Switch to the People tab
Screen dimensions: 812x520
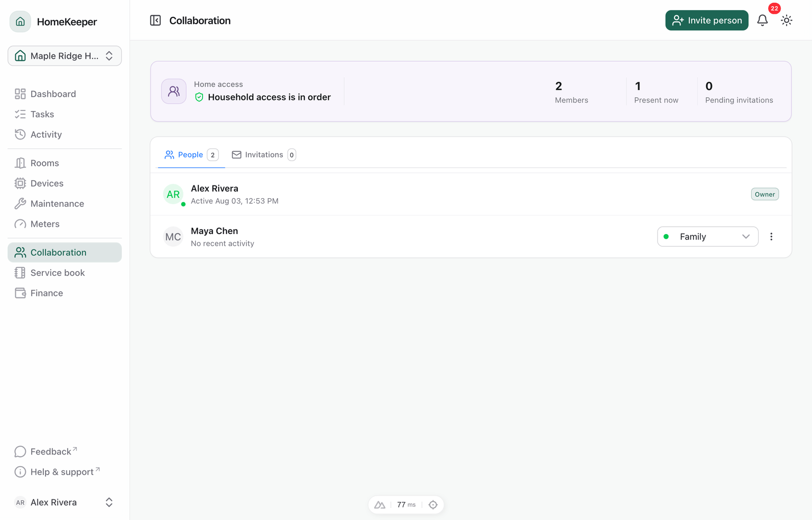click(x=191, y=155)
